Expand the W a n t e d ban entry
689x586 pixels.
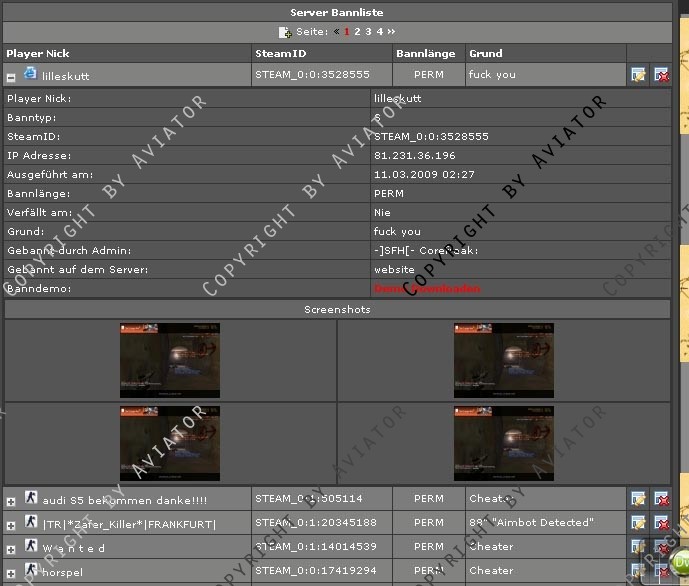coord(11,548)
